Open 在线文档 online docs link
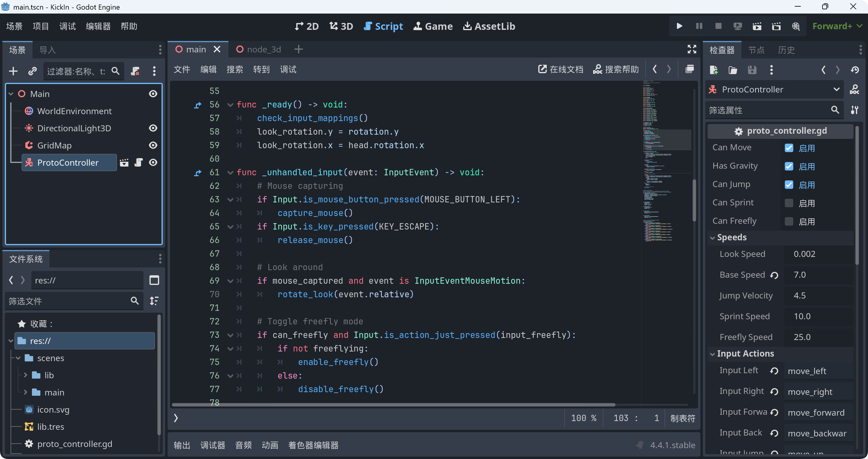The width and height of the screenshot is (868, 459). pos(560,69)
